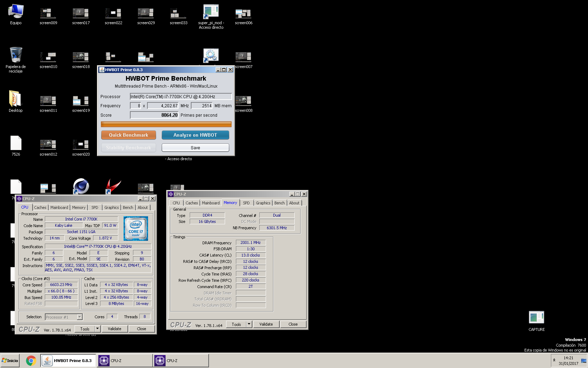Open CPU tab in right CPU-Z
This screenshot has height=368, width=588.
click(x=176, y=203)
